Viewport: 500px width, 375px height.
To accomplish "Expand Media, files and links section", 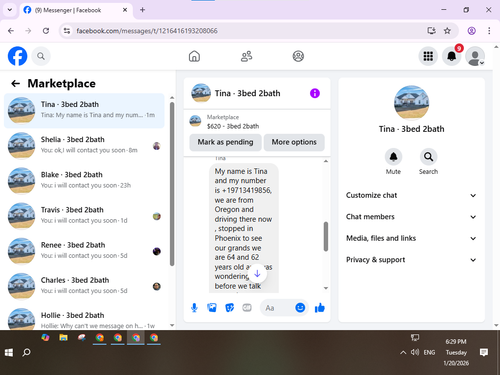I will [411, 238].
